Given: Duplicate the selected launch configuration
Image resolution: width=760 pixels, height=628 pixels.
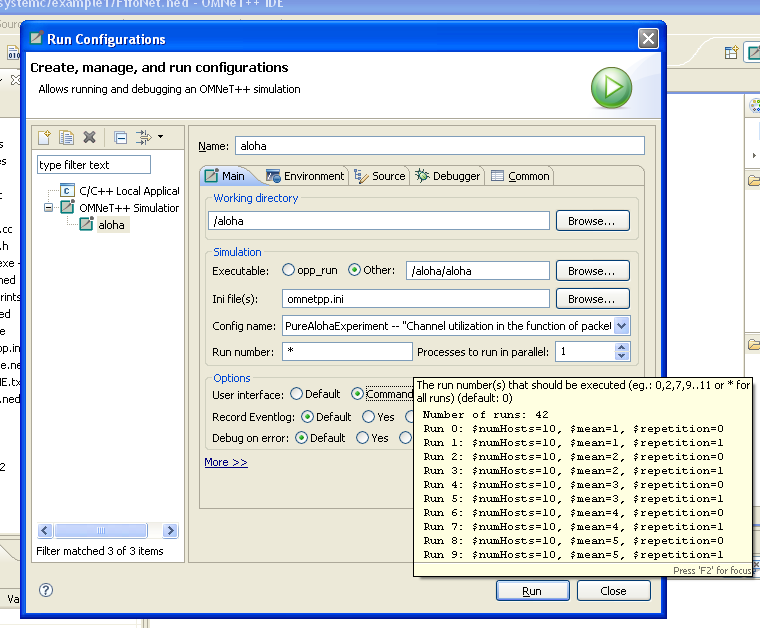Looking at the screenshot, I should click(x=66, y=138).
